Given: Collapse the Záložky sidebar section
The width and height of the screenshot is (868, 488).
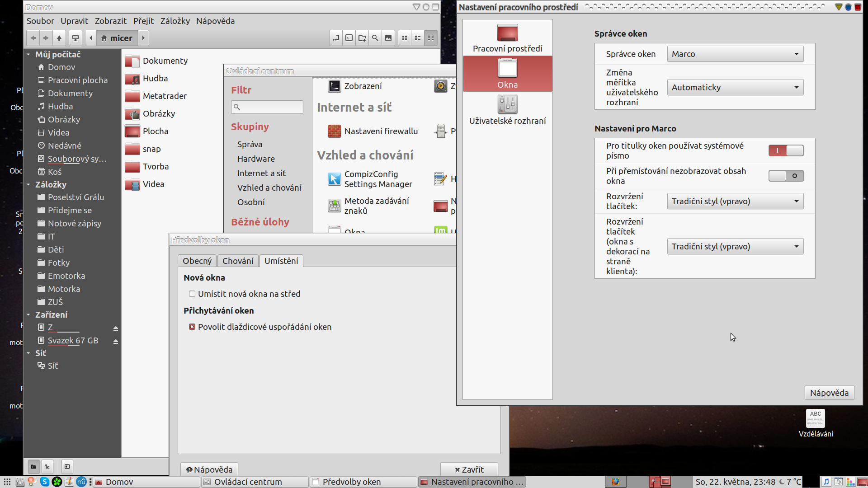Looking at the screenshot, I should pyautogui.click(x=28, y=184).
